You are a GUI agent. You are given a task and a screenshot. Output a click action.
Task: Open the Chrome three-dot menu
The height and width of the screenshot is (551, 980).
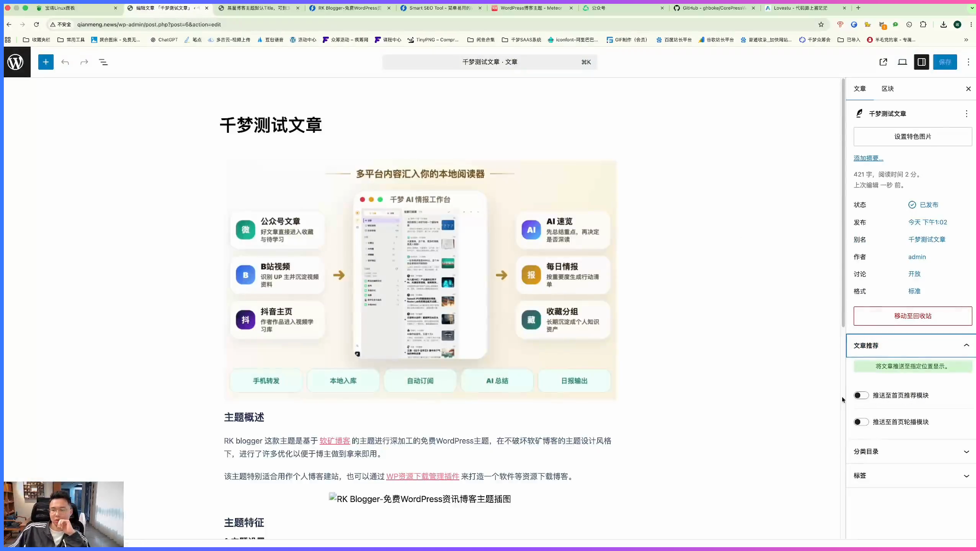point(971,24)
